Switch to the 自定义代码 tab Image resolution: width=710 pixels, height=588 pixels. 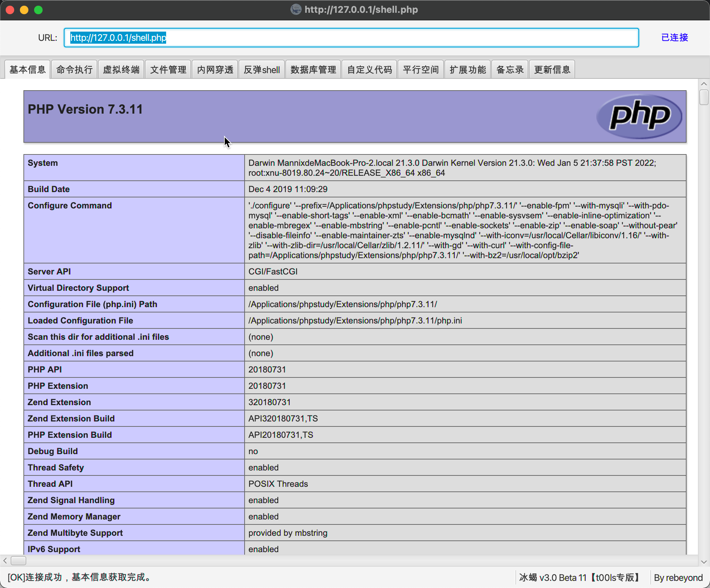pyautogui.click(x=369, y=69)
